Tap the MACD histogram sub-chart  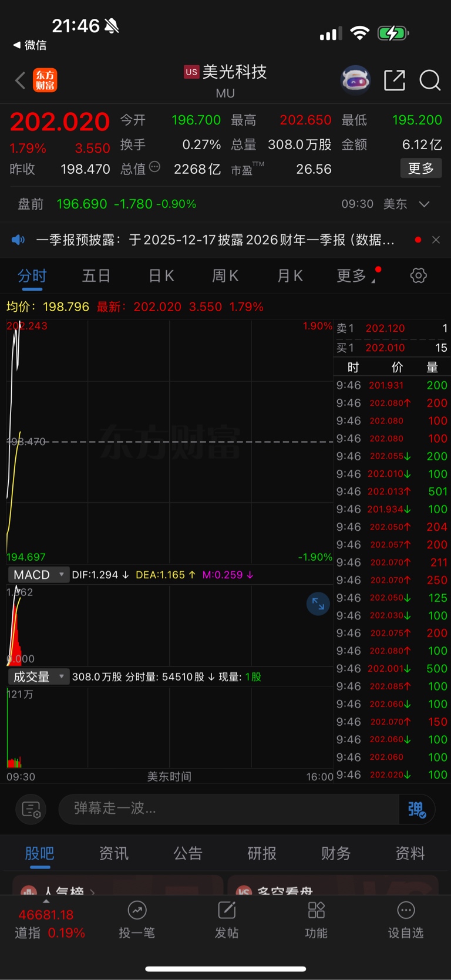click(170, 625)
